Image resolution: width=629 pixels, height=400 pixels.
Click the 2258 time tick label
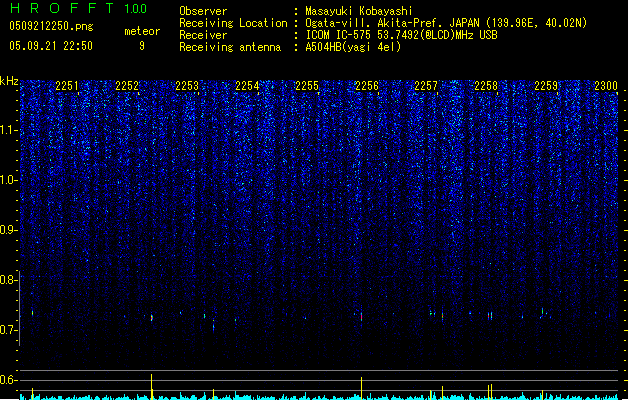(x=486, y=86)
